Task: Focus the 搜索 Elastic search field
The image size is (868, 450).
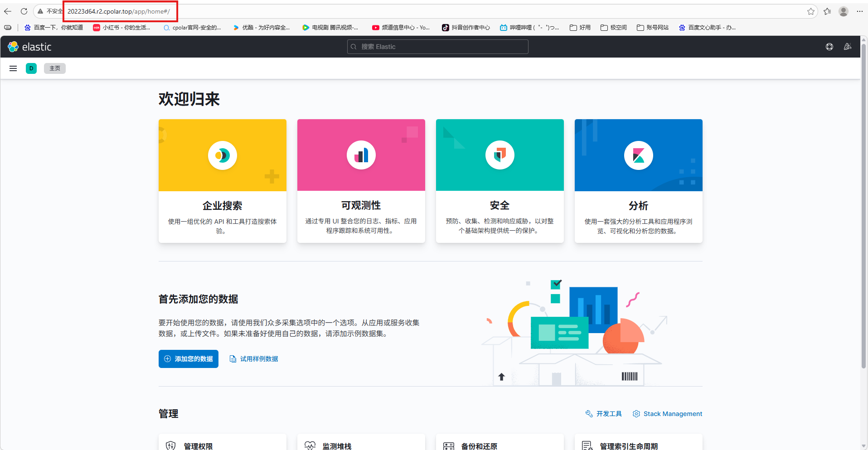Action: click(x=437, y=47)
